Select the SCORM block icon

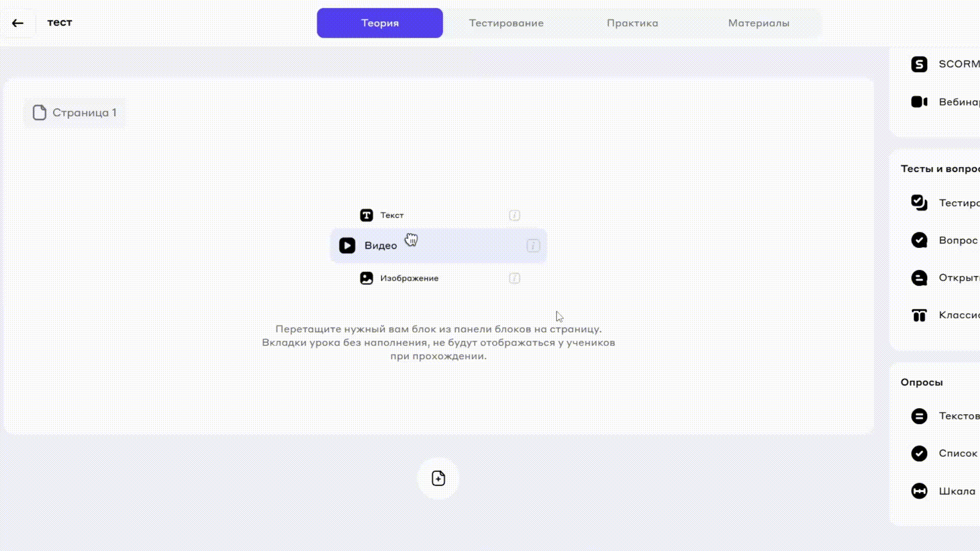919,64
